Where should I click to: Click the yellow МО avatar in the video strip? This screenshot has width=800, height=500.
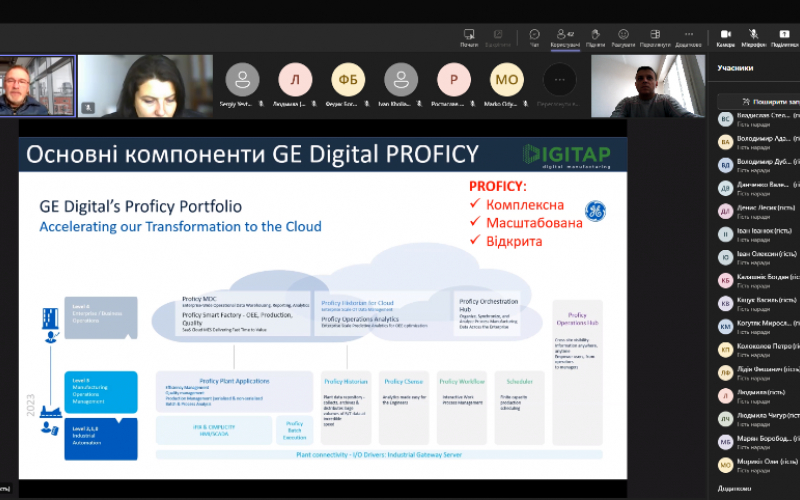point(507,80)
